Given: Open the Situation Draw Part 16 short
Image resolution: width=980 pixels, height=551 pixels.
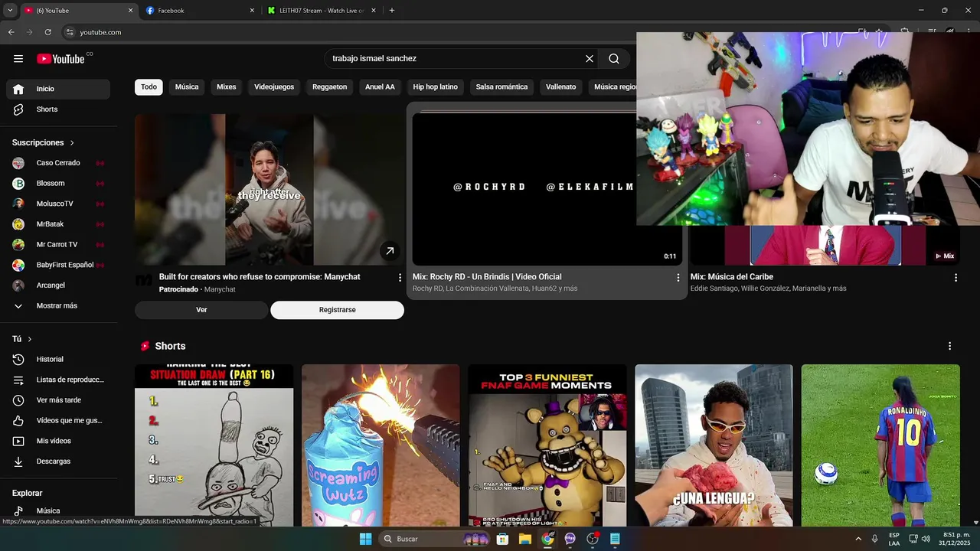Looking at the screenshot, I should [x=214, y=446].
